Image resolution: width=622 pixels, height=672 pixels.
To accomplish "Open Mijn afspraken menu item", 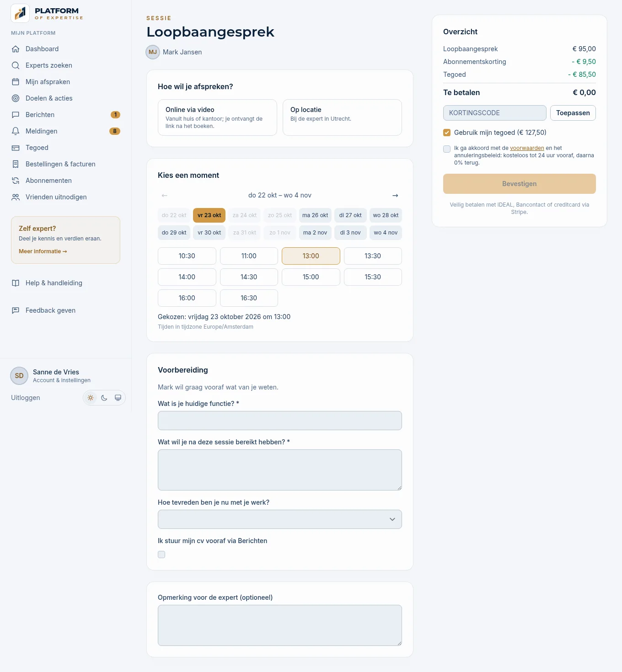I will (x=66, y=82).
